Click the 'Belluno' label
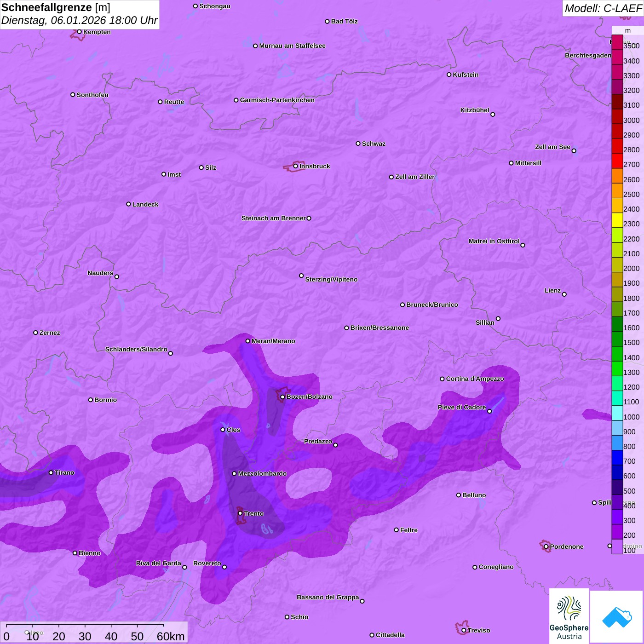 (x=474, y=495)
